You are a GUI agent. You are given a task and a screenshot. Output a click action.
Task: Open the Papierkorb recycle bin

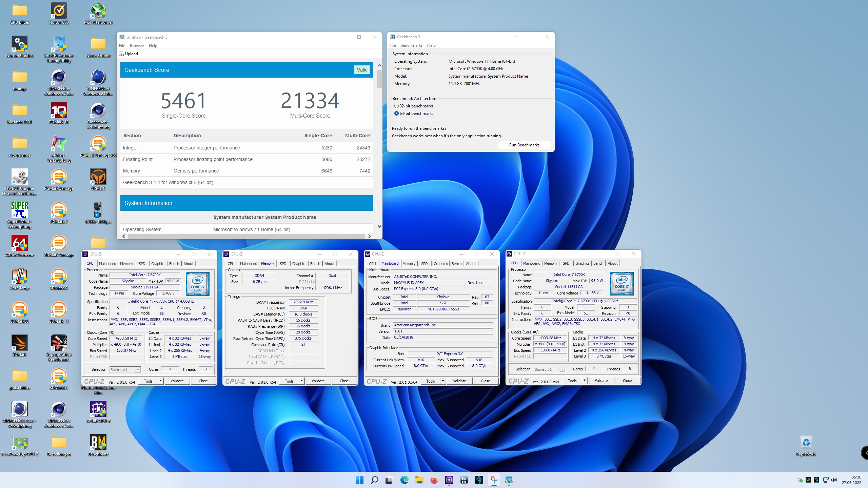tap(806, 446)
